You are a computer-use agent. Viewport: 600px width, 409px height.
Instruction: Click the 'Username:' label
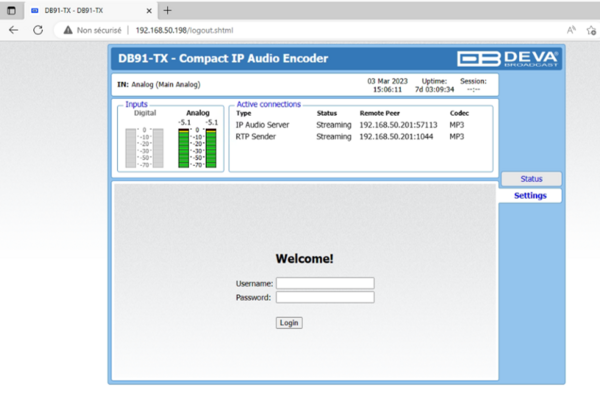[254, 284]
